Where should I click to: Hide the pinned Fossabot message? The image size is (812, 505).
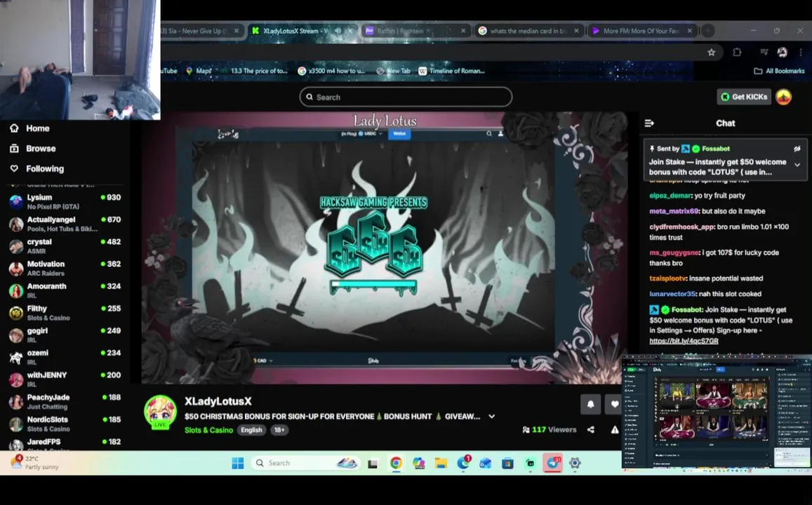(797, 149)
